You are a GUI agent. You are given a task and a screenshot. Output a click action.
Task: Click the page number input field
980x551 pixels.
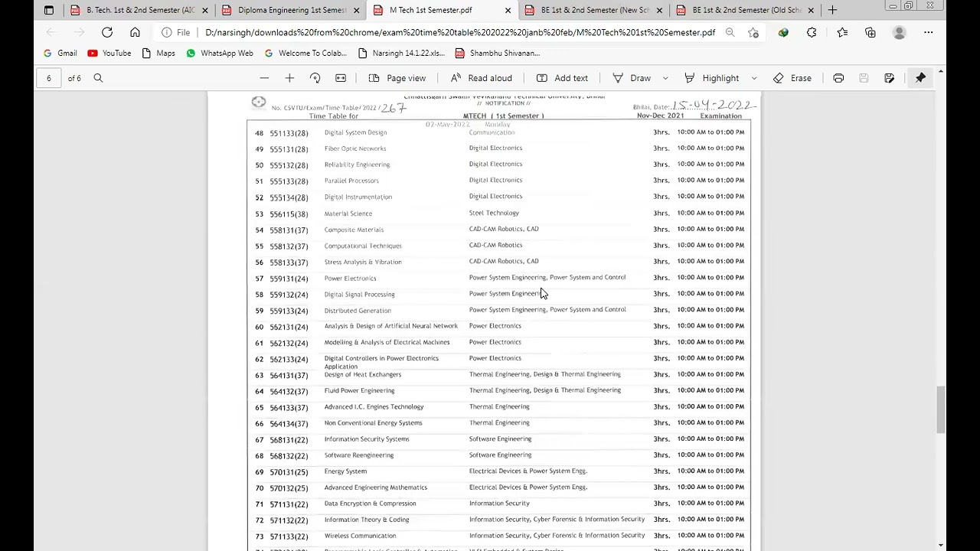(49, 78)
